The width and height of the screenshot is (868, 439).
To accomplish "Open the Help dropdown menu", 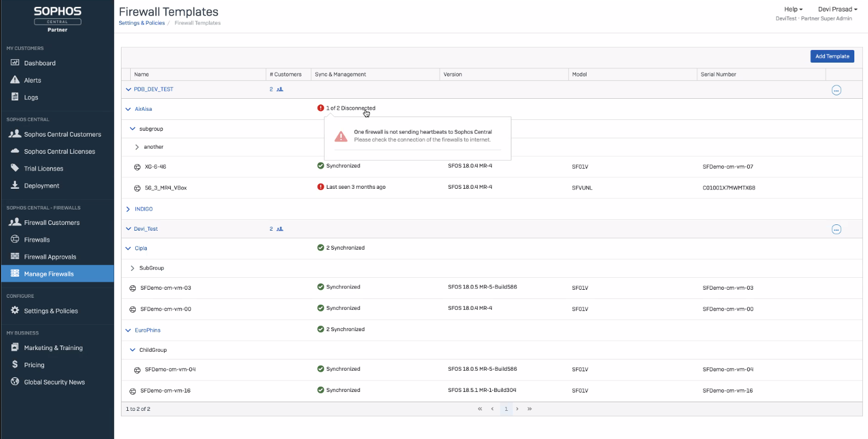I will (x=793, y=9).
